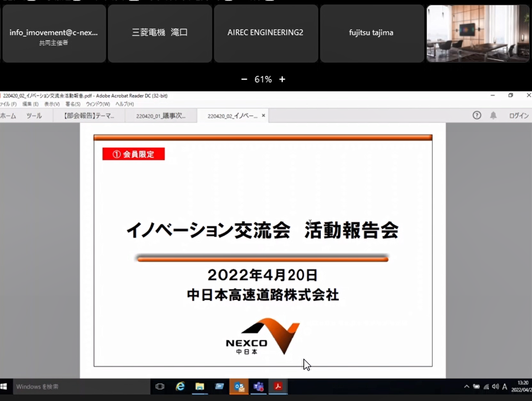Switch to the 【部会報告】テーマ document tab
532x401 pixels.
(x=89, y=116)
